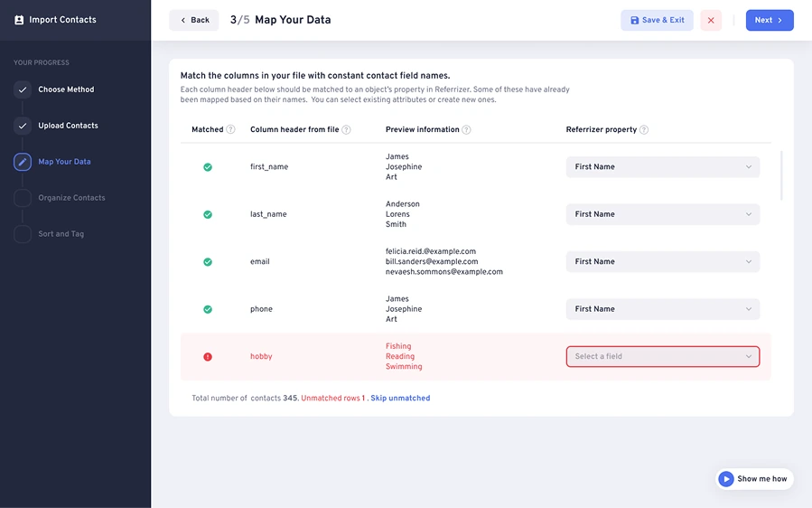Viewport: 812px width, 508px height.
Task: Click the felicia.reid.@example.com preview text
Action: click(430, 251)
